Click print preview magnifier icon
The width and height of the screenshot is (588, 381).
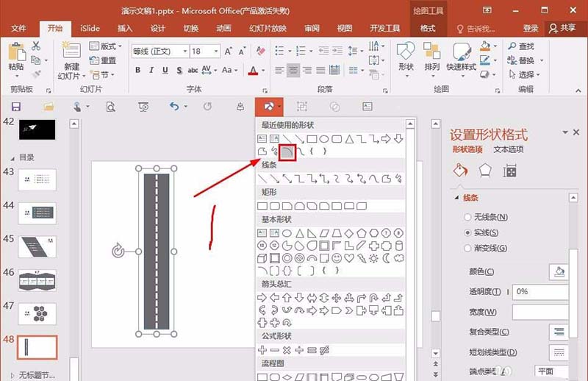[x=111, y=107]
